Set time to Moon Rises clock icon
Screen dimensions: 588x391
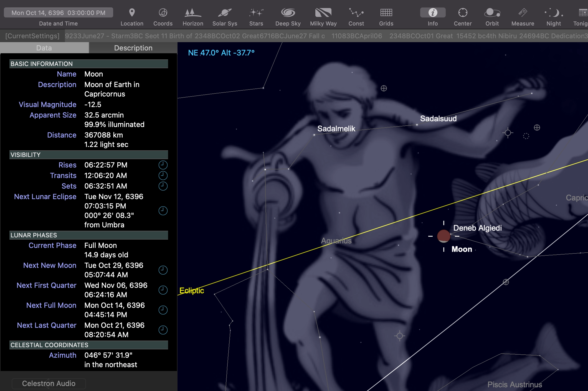[163, 165]
